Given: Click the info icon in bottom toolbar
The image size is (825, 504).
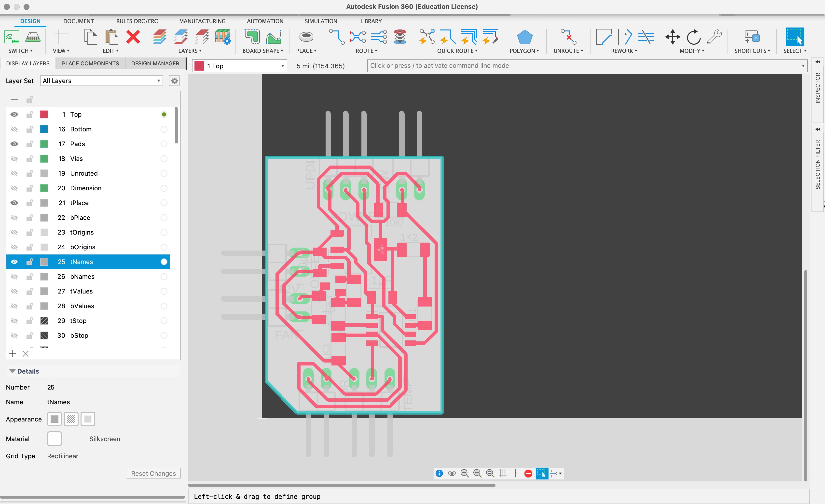Looking at the screenshot, I should point(439,473).
